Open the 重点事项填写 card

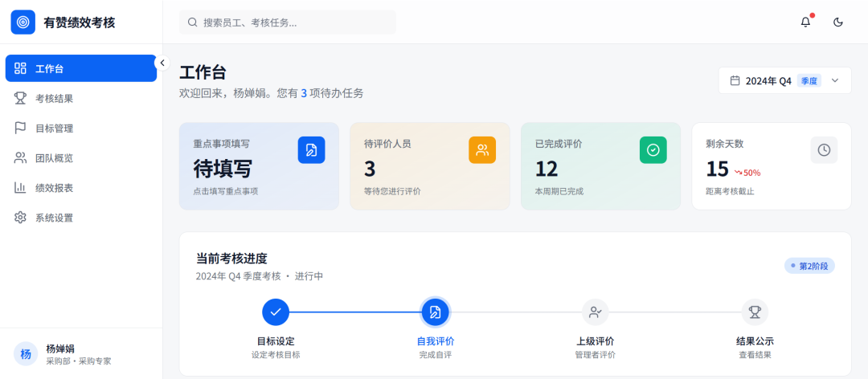click(259, 166)
